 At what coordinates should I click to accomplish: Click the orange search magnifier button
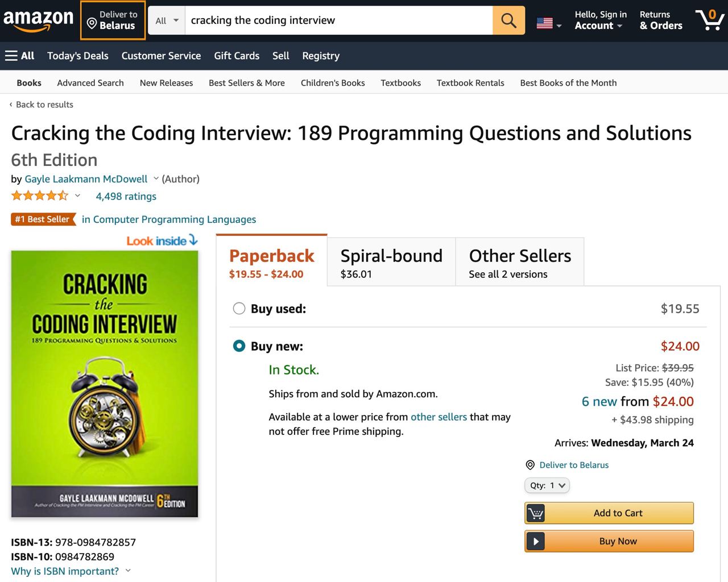coord(508,20)
